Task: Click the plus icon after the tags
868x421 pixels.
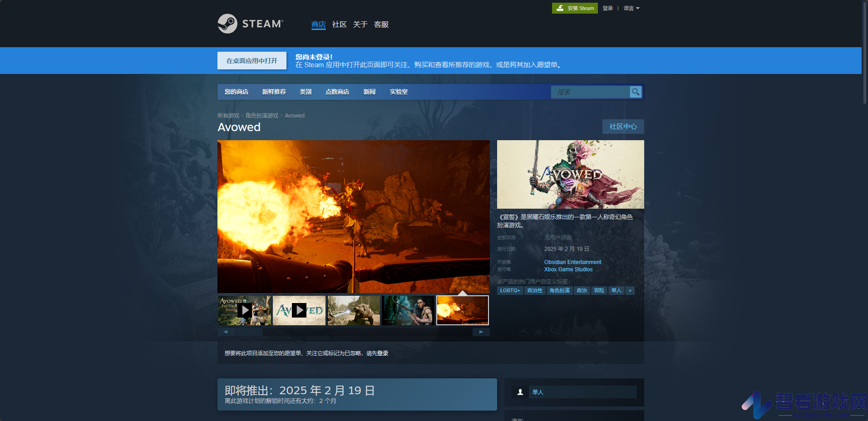Action: [630, 290]
